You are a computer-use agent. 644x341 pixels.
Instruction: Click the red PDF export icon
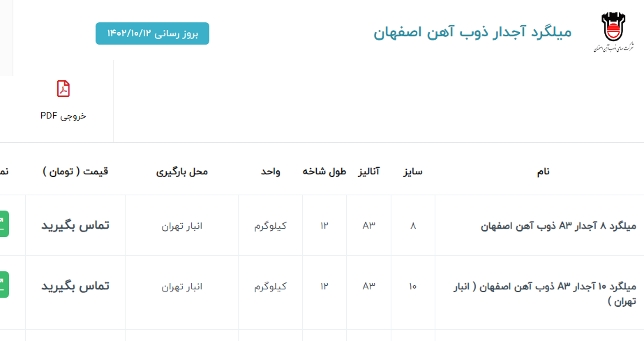pyautogui.click(x=63, y=89)
